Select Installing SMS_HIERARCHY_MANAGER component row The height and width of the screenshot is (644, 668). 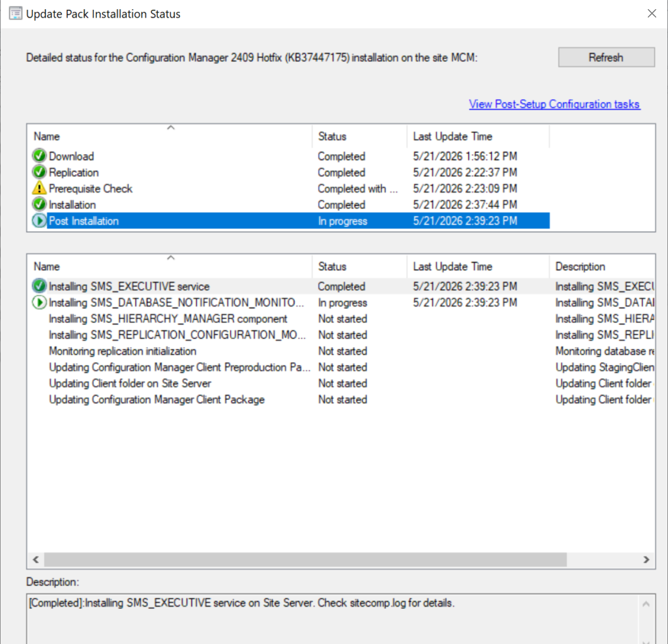coord(343,319)
